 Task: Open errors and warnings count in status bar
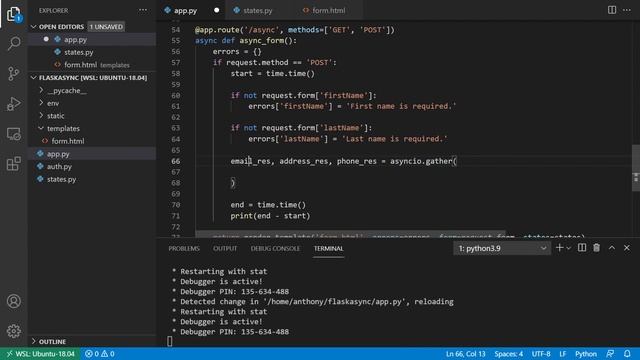pyautogui.click(x=100, y=354)
